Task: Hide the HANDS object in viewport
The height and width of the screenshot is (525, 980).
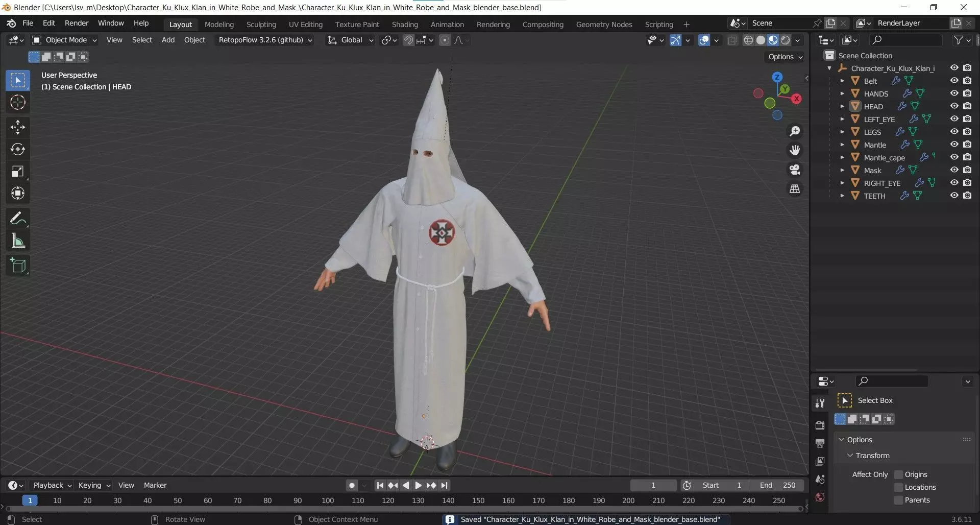Action: [954, 93]
